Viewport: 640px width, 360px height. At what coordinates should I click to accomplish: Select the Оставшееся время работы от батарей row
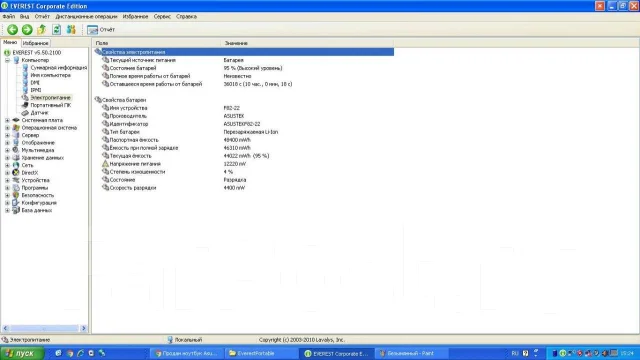(x=244, y=84)
